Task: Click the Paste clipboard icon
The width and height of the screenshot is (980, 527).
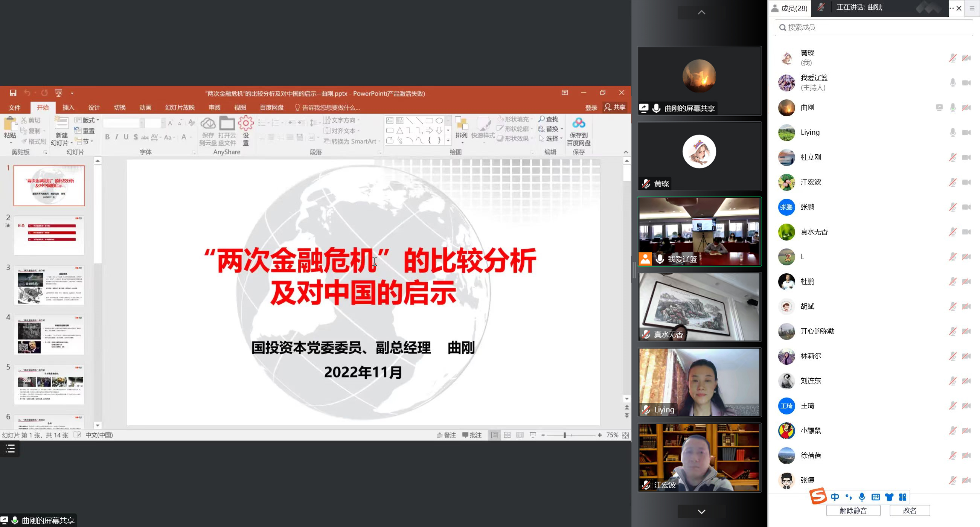Action: 10,124
